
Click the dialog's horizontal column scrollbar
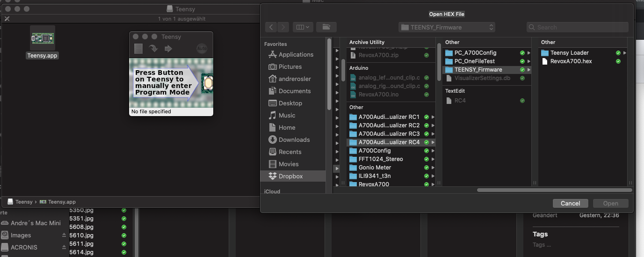pos(554,190)
